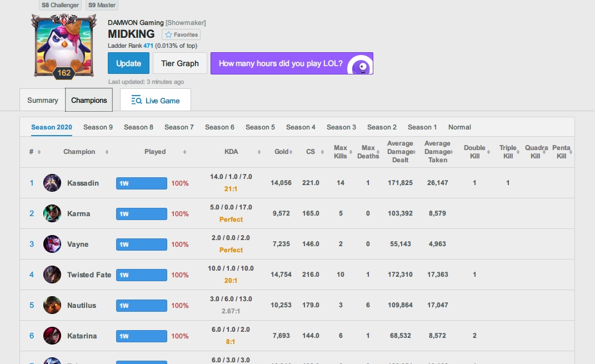Open the Tier Graph button
The height and width of the screenshot is (364, 595).
click(180, 63)
